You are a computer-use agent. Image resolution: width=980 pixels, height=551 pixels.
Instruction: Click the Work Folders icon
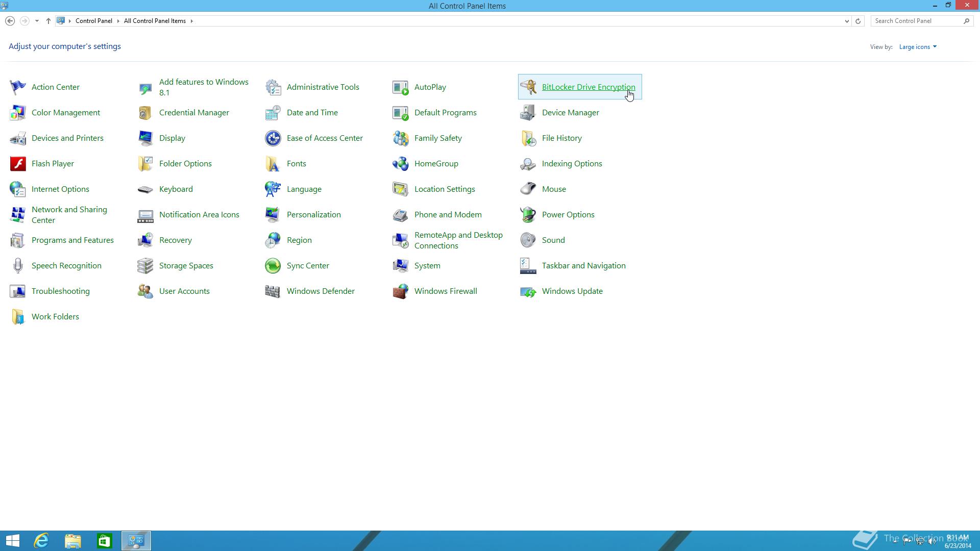click(x=18, y=317)
